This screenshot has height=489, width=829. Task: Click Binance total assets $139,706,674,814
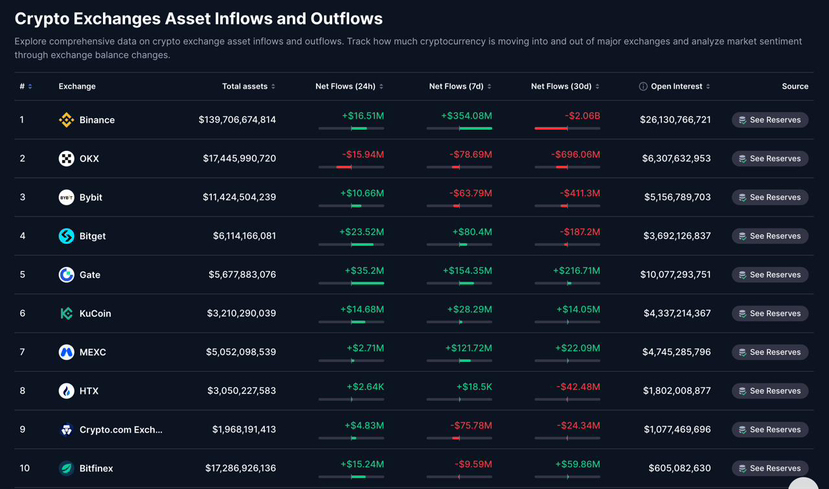(x=237, y=120)
